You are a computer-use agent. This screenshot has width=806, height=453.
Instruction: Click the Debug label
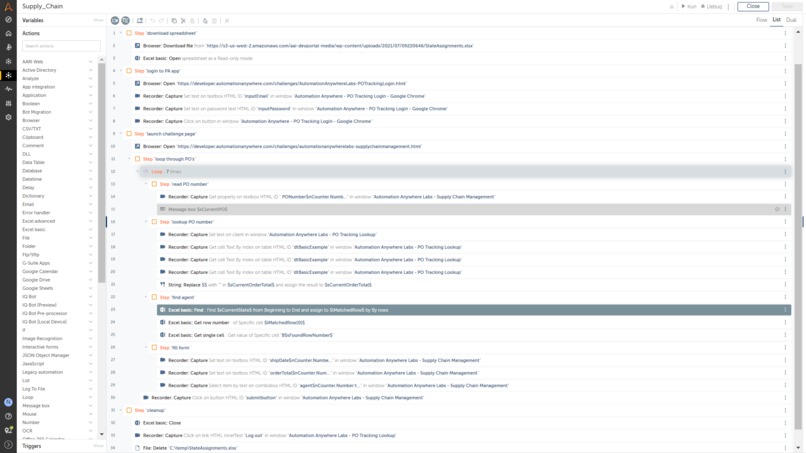(x=714, y=7)
